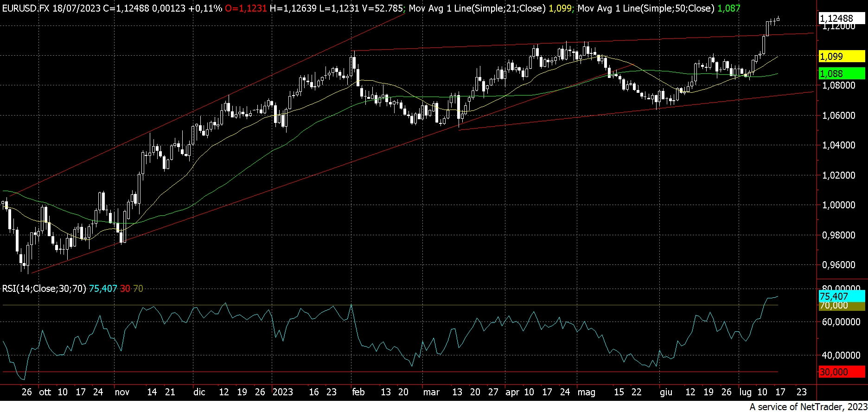Select date label 27 on time axis
Viewport: 868px width, 412px height.
(x=493, y=392)
